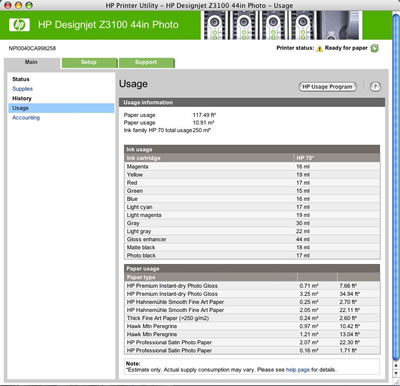Viewport: 400px width, 386px height.
Task: Click the green refresh status icon
Action: [375, 48]
